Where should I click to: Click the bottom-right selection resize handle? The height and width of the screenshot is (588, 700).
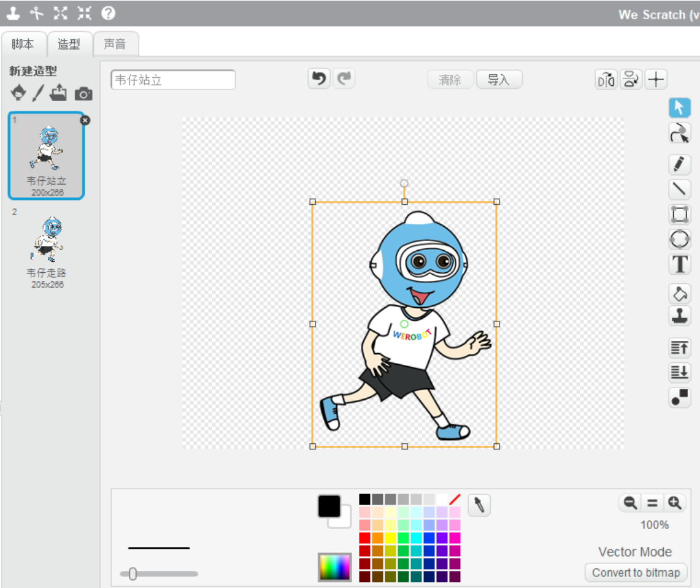(x=496, y=446)
